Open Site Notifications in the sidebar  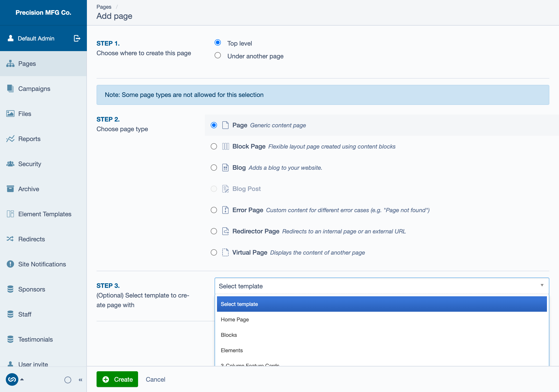tap(43, 264)
